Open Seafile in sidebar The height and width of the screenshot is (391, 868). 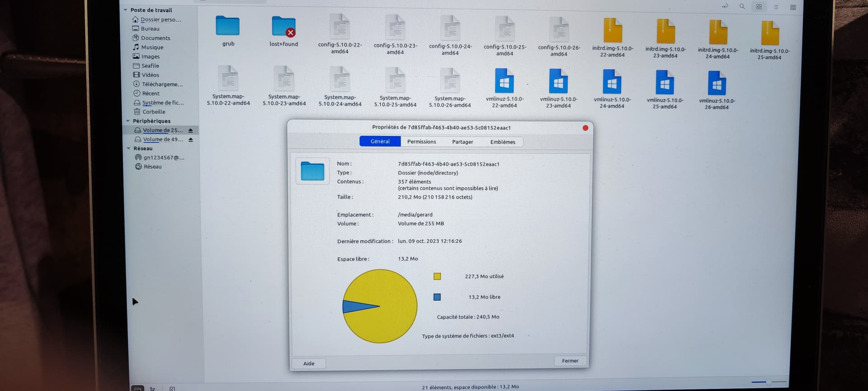click(146, 66)
